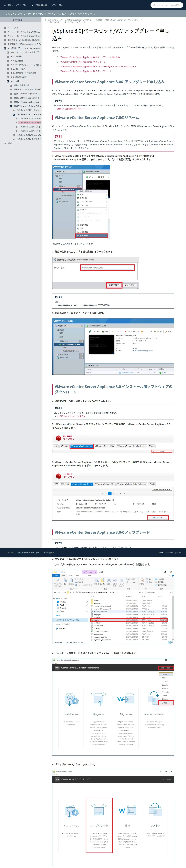
Task: Open contents link vCenter Server Appliance 7.0のリネーム
Action: click(83, 62)
